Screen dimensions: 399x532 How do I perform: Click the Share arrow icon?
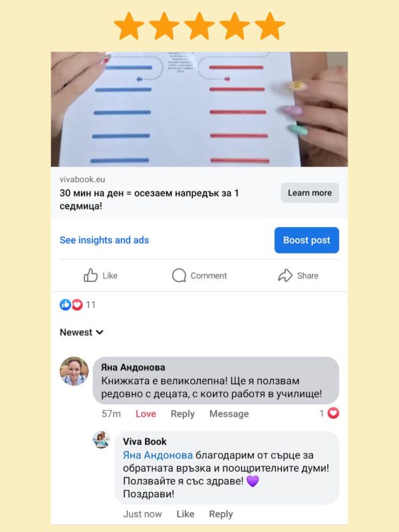[285, 275]
